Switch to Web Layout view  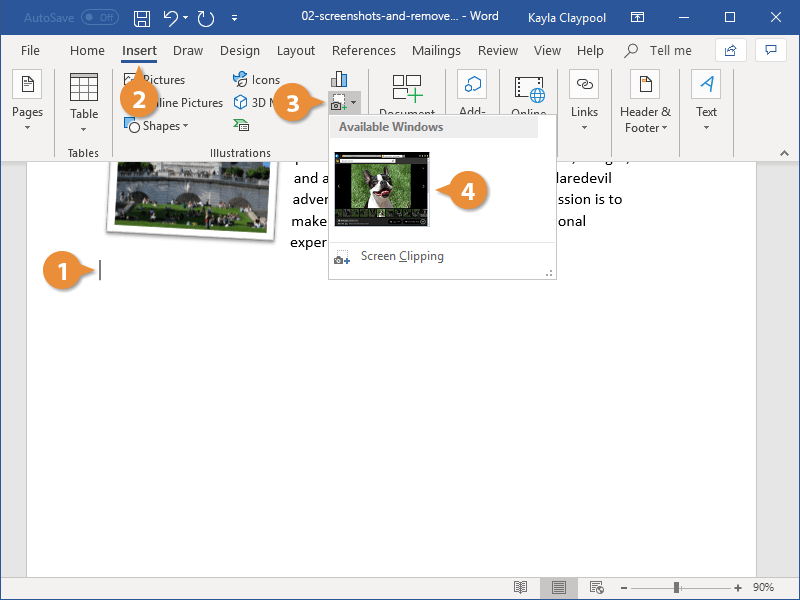coord(597,588)
